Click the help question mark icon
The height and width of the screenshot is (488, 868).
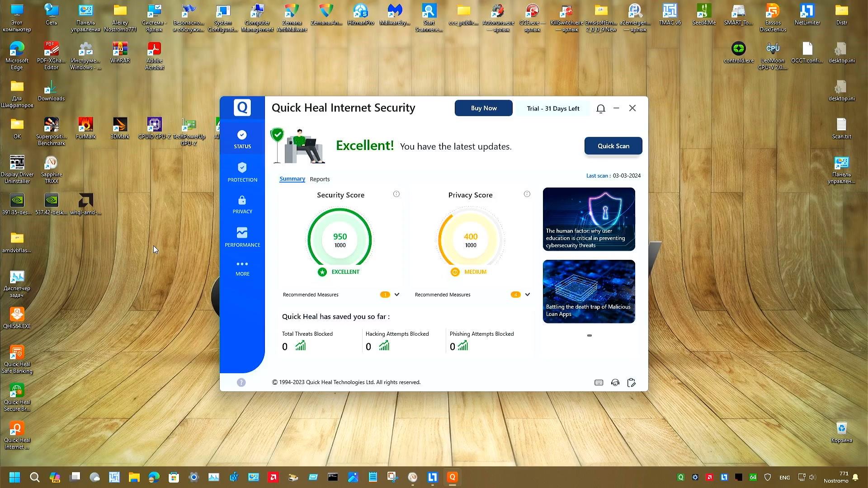tap(241, 383)
